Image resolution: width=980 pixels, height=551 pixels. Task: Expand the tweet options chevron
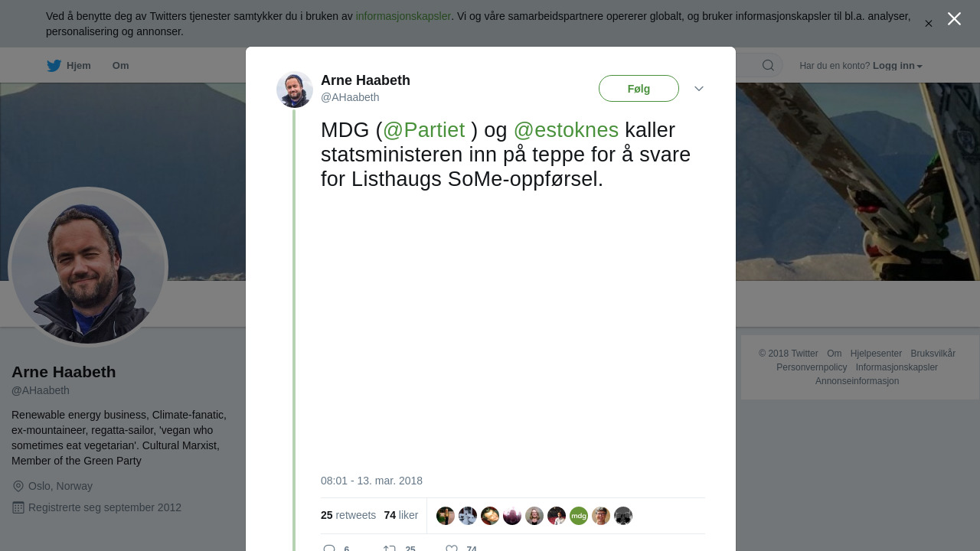click(699, 89)
